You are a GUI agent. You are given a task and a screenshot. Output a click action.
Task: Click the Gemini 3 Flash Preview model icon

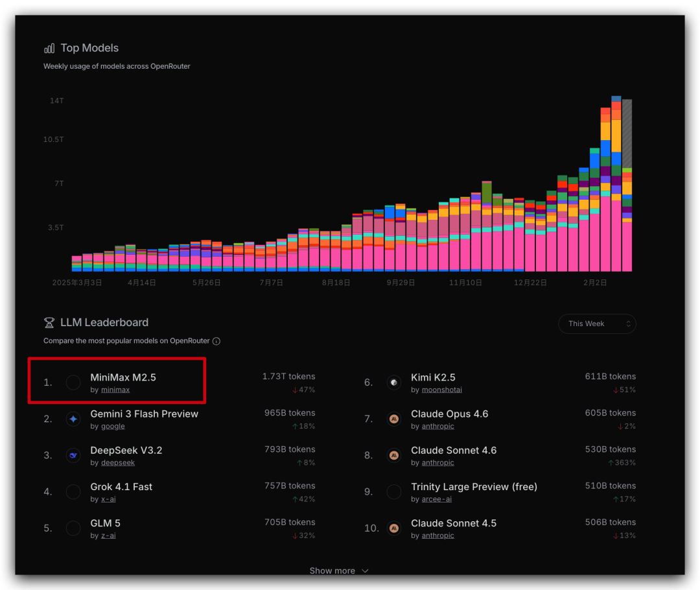[73, 419]
